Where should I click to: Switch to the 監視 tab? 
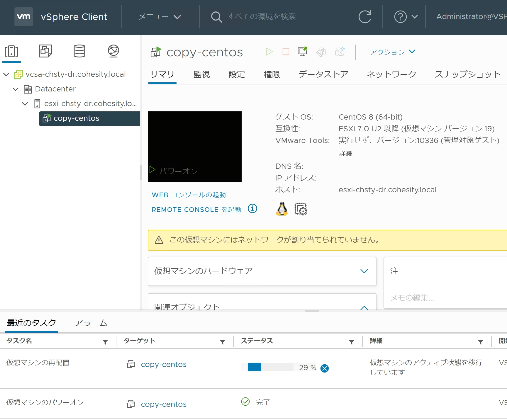click(202, 74)
